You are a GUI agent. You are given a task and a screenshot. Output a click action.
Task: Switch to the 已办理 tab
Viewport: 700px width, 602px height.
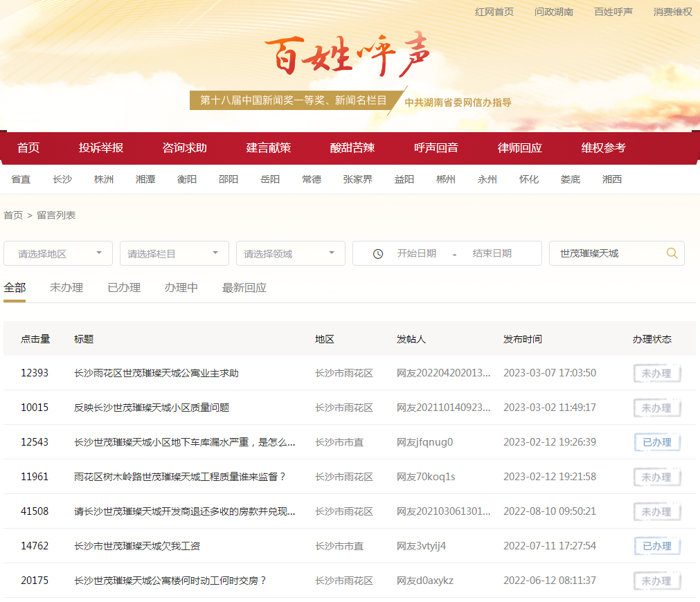coord(124,288)
